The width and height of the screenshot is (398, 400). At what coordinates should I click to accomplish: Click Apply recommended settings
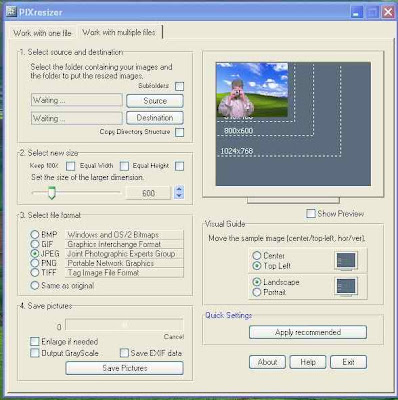pyautogui.click(x=308, y=332)
